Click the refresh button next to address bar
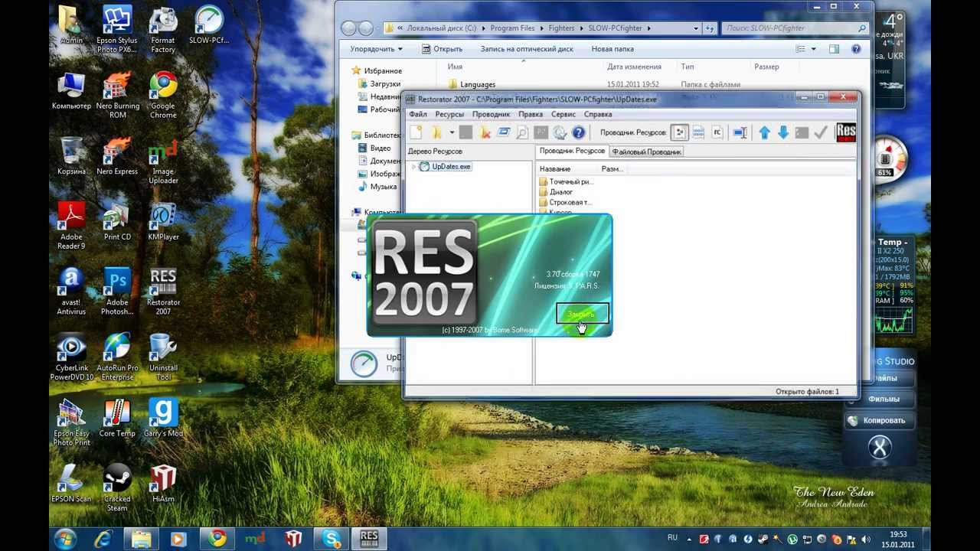Screen dimensions: 980x551 point(710,28)
